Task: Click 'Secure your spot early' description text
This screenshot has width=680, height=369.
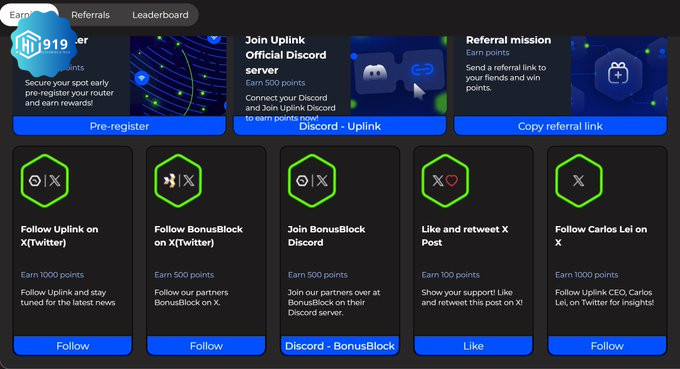Action: [69, 93]
